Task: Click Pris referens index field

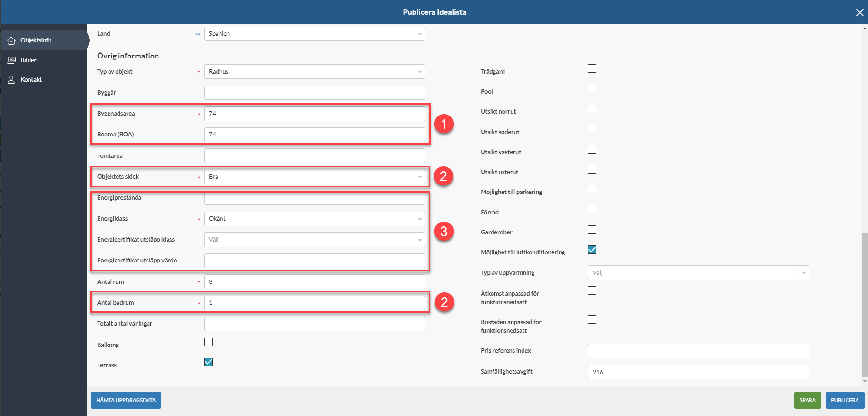Action: pos(698,351)
